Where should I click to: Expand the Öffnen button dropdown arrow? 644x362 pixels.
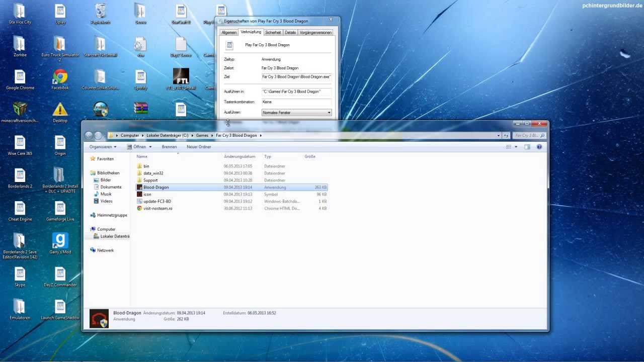click(149, 147)
